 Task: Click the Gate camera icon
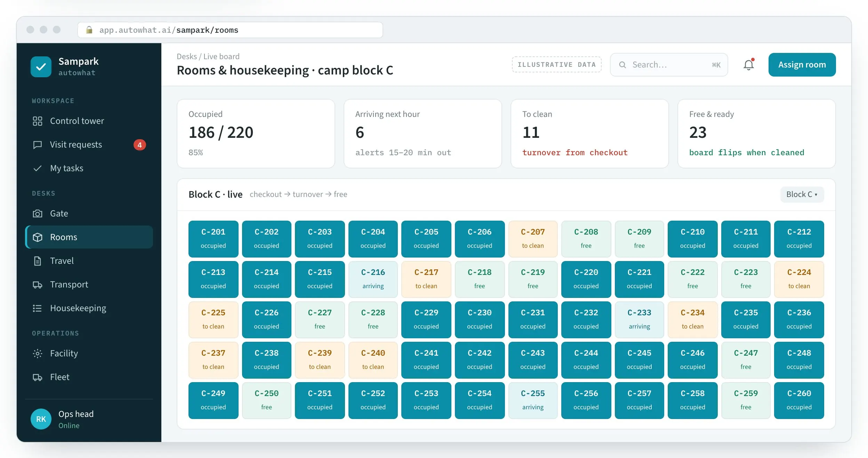(38, 214)
